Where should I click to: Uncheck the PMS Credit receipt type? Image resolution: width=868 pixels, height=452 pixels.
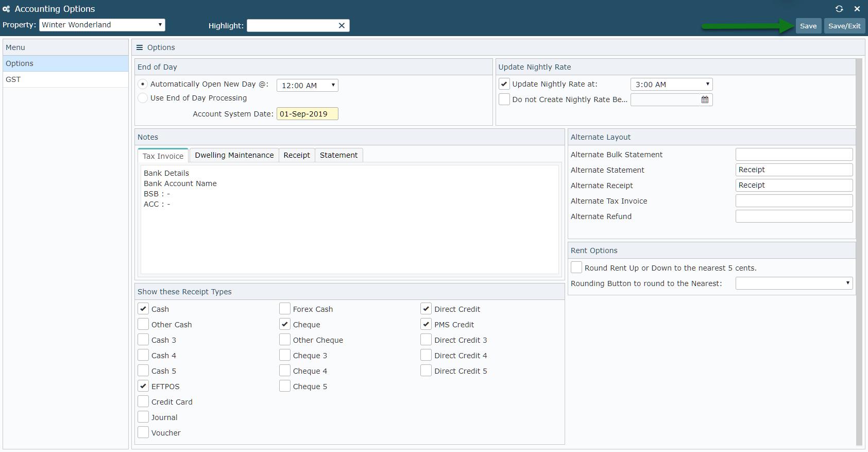[x=426, y=324]
